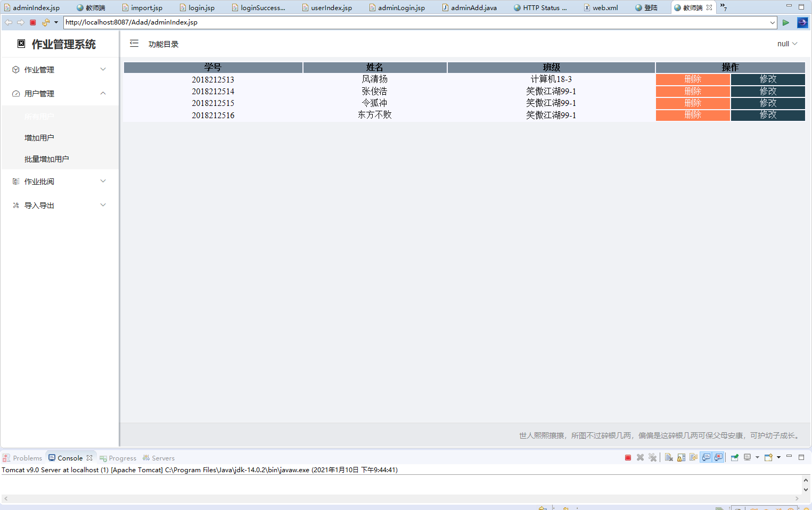Screen dimensions: 812x510
Task: Terminate the Tomcat server from the console toolbar
Action: 628,457
